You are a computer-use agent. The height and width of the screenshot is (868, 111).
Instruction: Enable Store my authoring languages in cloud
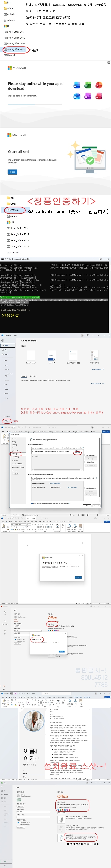pos(32,503)
